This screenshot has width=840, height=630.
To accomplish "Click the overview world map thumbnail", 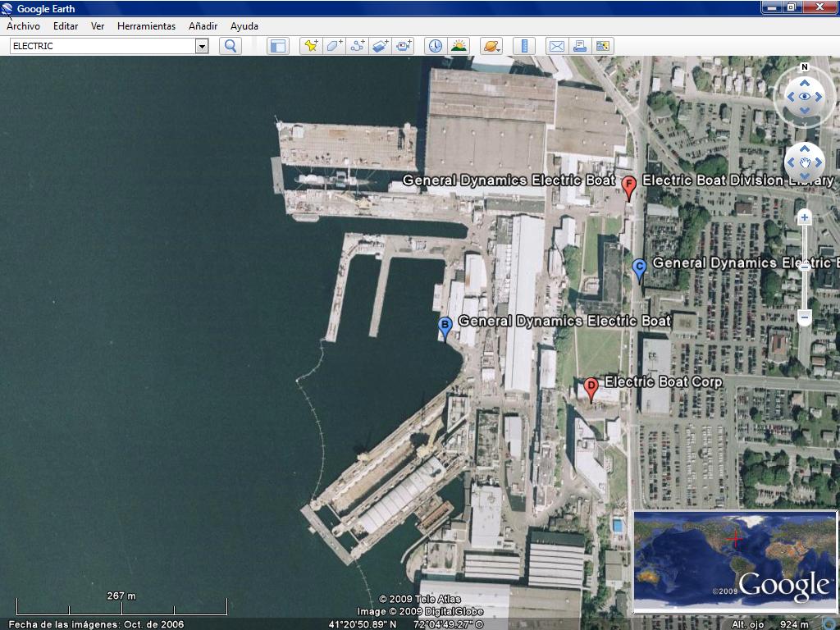I will (x=734, y=560).
